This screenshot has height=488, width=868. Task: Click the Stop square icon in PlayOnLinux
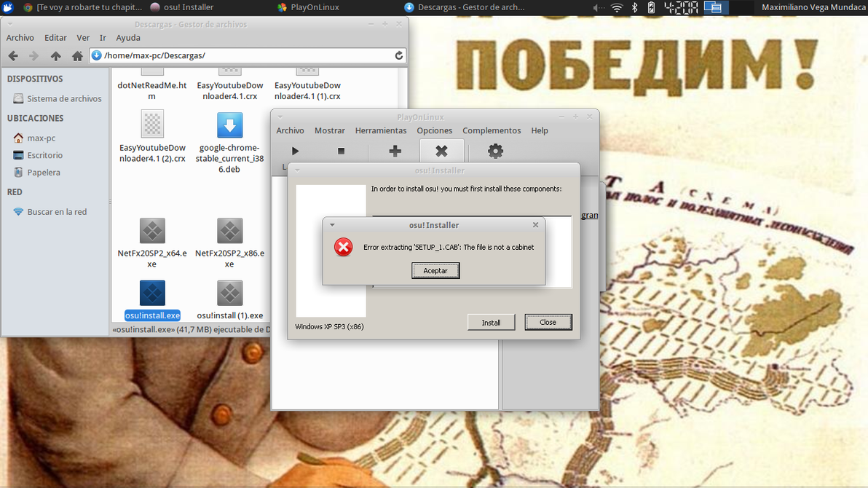(x=341, y=151)
